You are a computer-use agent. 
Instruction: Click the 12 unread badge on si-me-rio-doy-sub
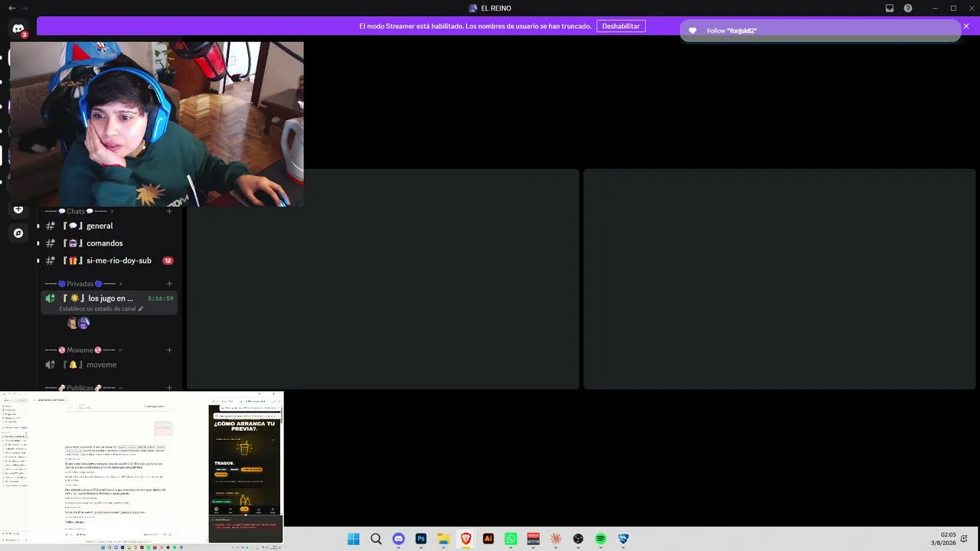168,261
